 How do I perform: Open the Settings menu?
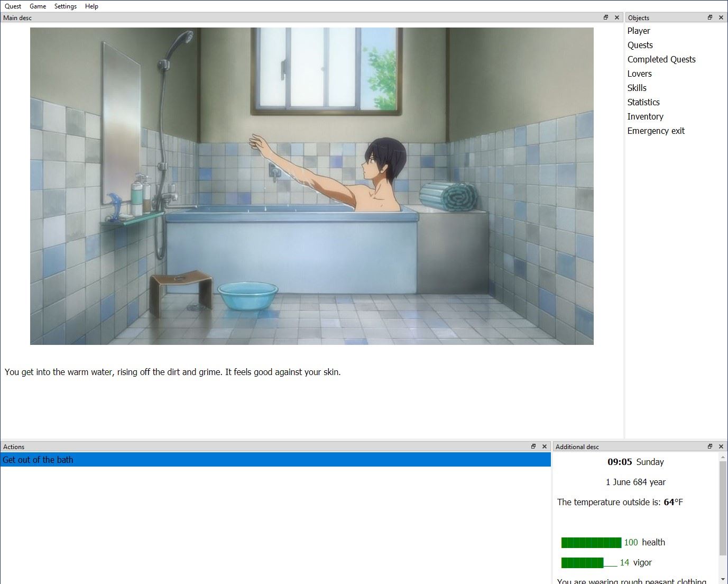point(65,6)
